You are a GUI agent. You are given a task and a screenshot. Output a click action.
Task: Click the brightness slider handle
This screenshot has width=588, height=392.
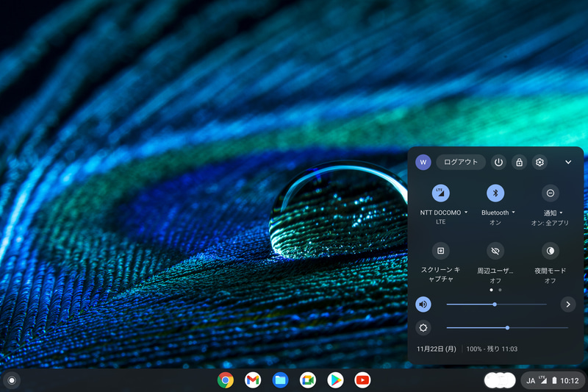pos(507,328)
